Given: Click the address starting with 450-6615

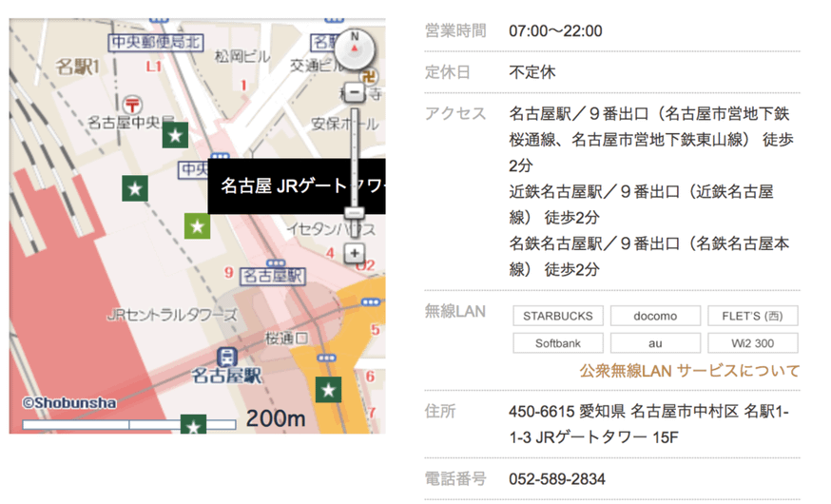Looking at the screenshot, I should click(648, 424).
